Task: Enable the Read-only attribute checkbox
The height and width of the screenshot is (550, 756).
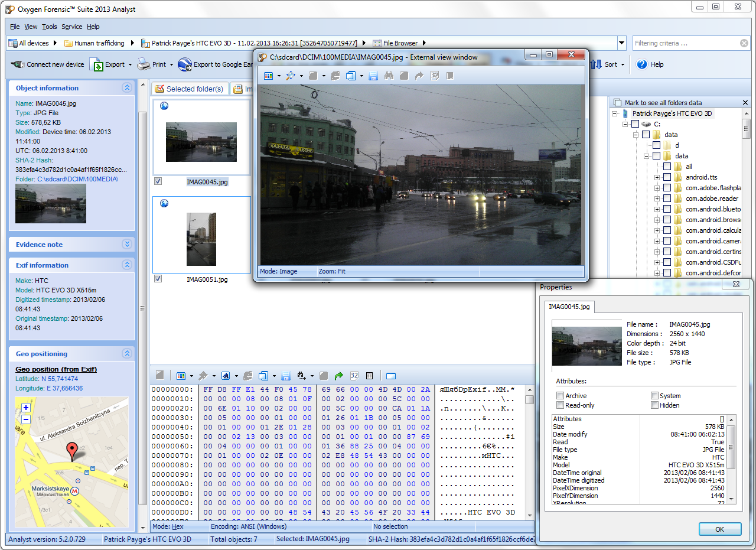Action: point(560,405)
